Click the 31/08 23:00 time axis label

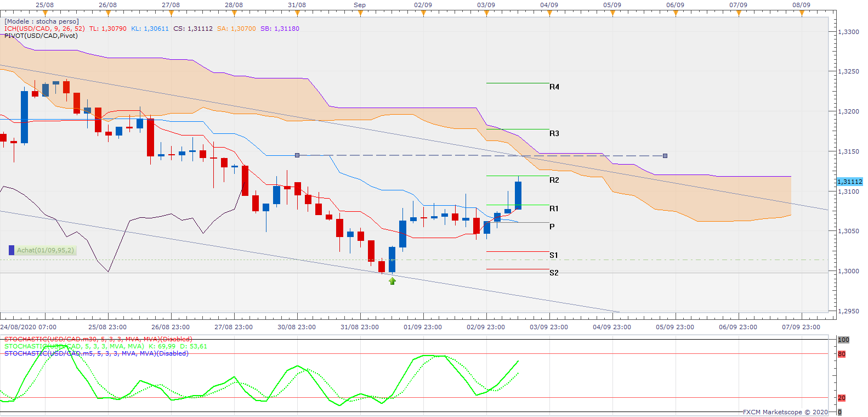point(360,327)
